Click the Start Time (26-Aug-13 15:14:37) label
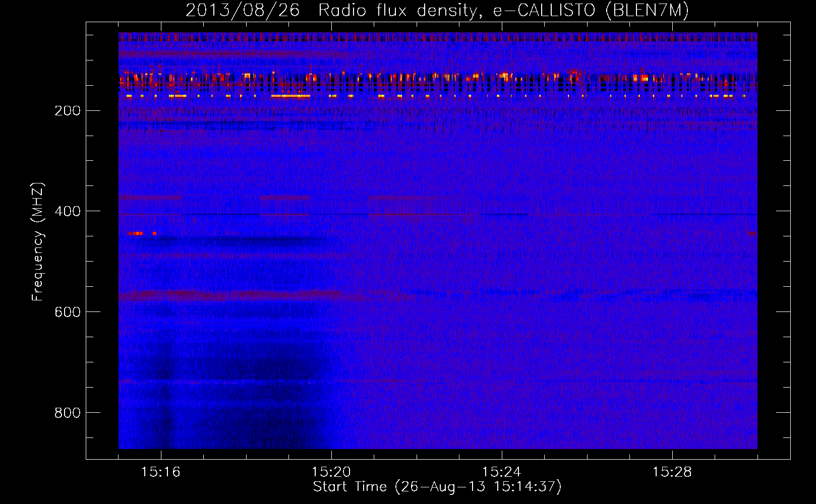 437,487
